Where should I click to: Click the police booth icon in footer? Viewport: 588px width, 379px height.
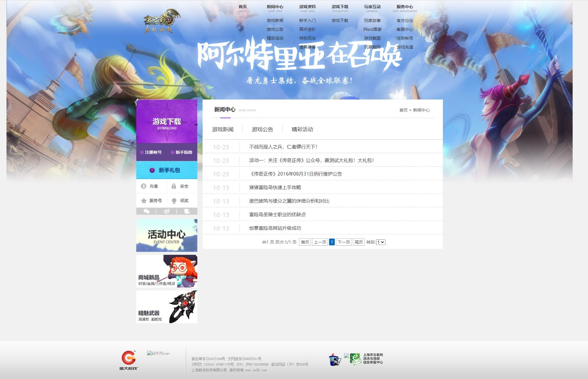coord(335,360)
